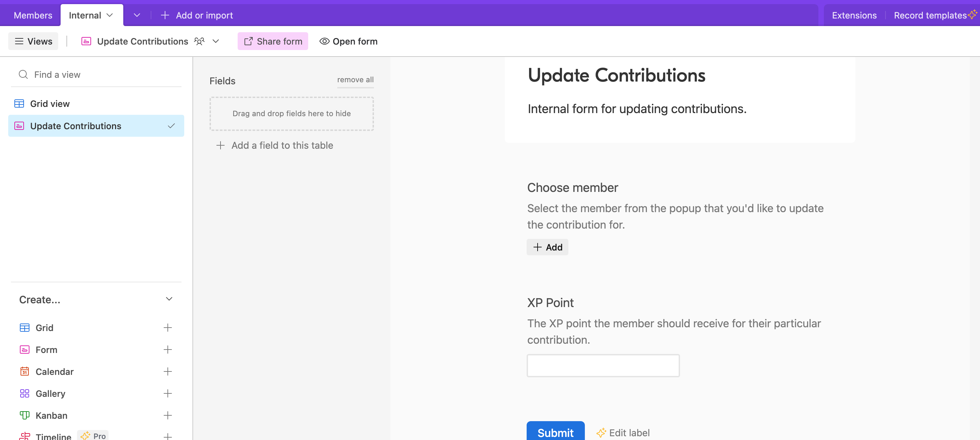
Task: Click the form view icon beside Update Contributions
Action: tap(86, 41)
